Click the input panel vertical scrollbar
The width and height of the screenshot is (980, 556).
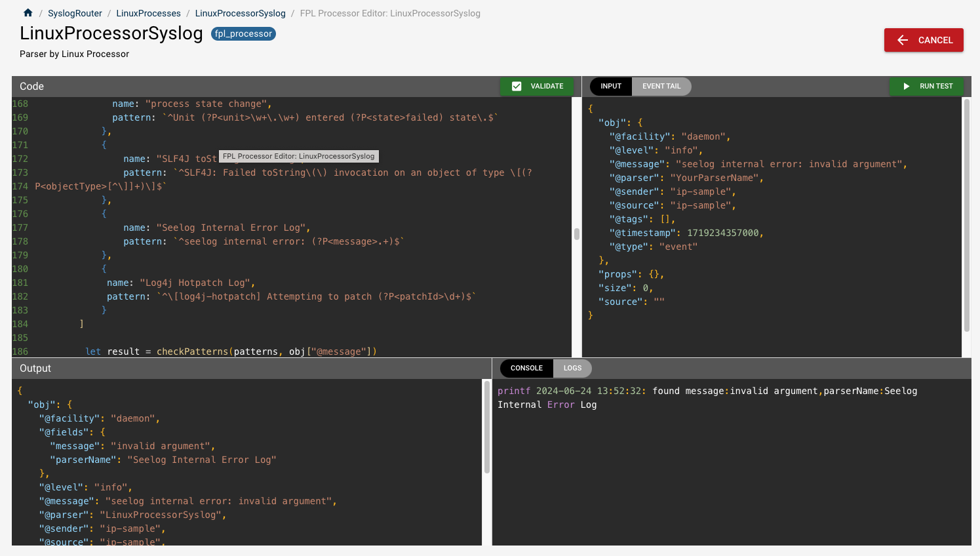(x=966, y=215)
